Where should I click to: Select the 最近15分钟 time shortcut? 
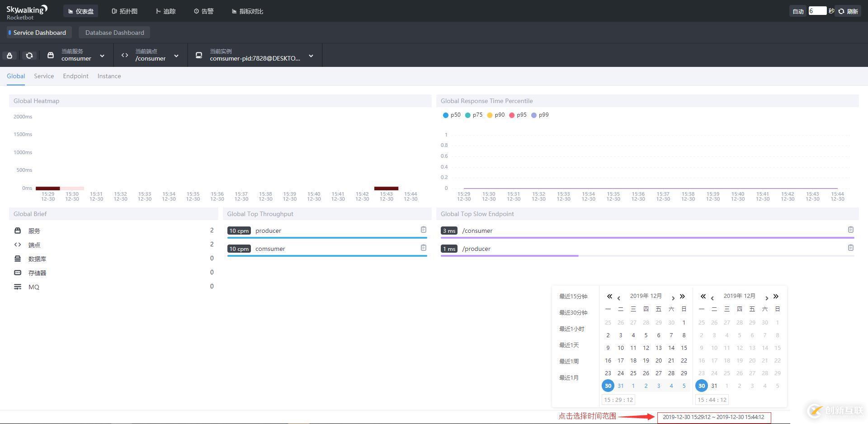[x=573, y=297]
